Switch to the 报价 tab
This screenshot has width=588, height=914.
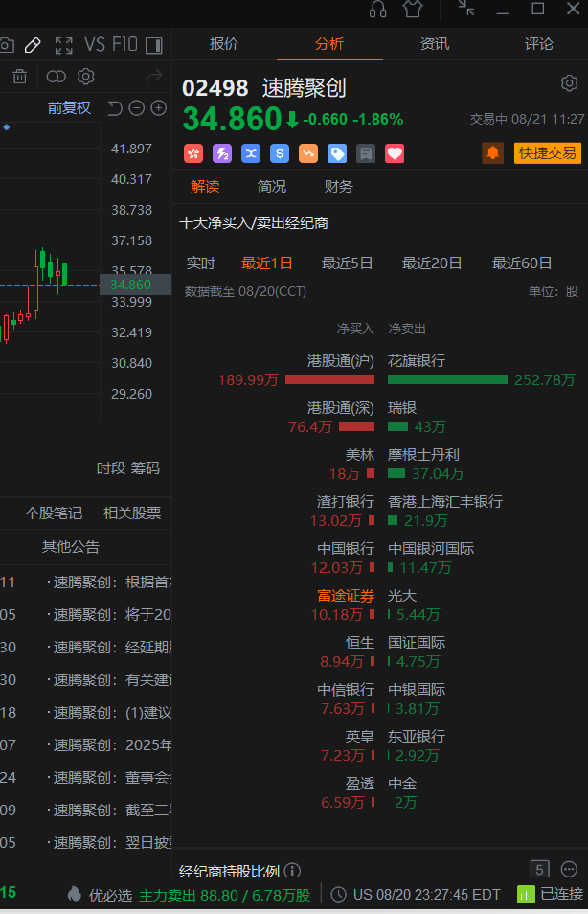click(224, 44)
